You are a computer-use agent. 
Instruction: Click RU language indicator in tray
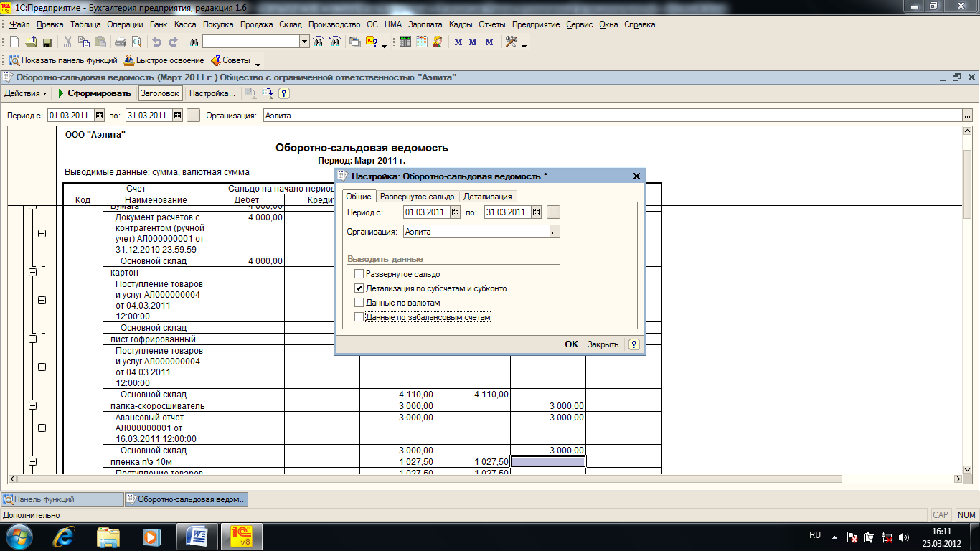(x=815, y=535)
